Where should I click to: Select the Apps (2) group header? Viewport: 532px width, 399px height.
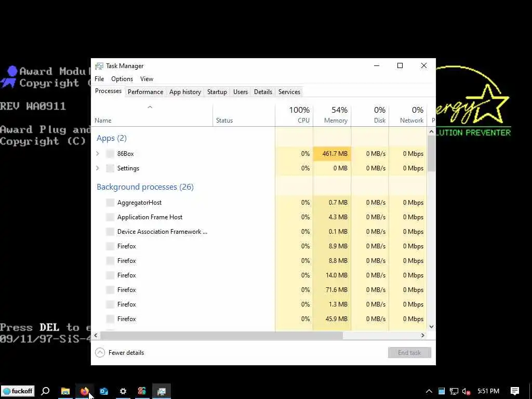(x=112, y=138)
